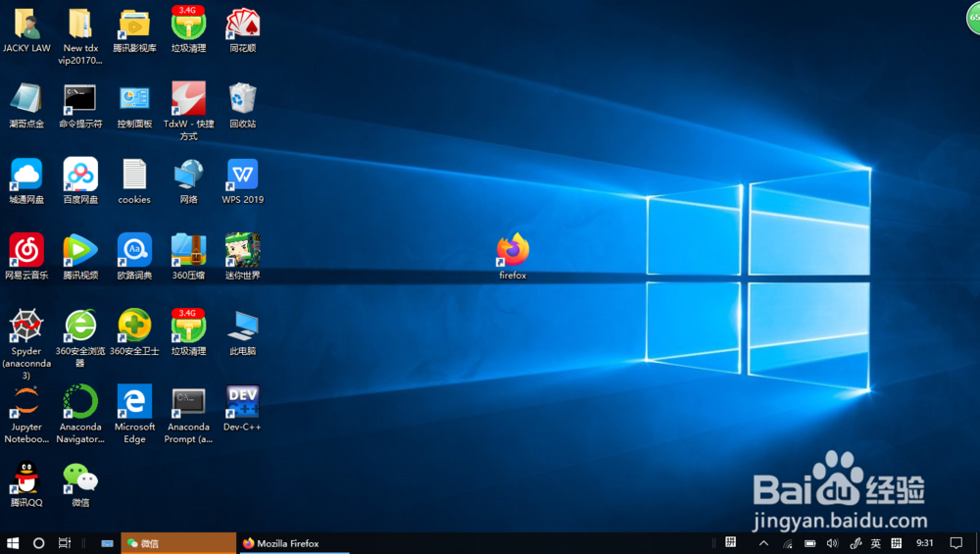The image size is (980, 554).
Task: Select the 腾讯QQ penguin icon
Action: 26,478
